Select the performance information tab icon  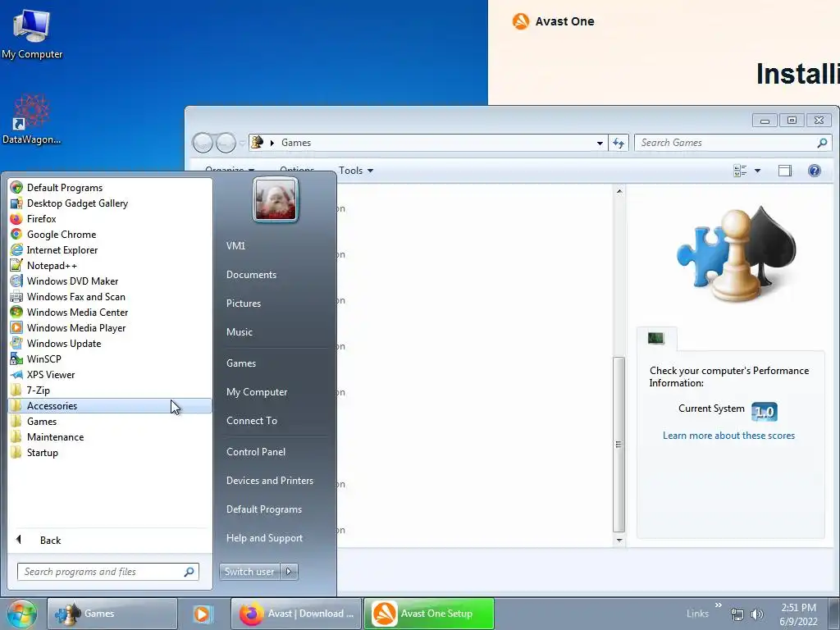[655, 338]
